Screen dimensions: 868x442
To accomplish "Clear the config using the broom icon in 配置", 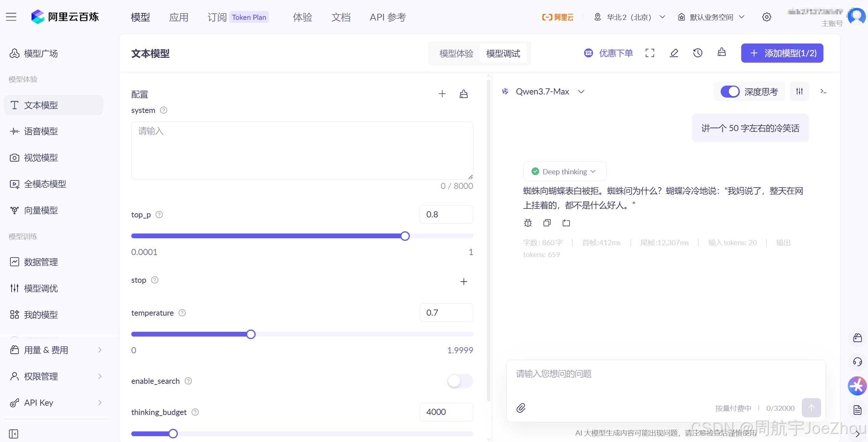I will pos(463,94).
